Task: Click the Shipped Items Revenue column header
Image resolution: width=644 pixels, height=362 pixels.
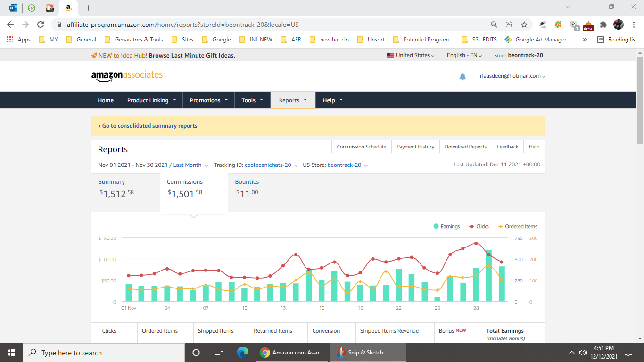Action: (389, 331)
